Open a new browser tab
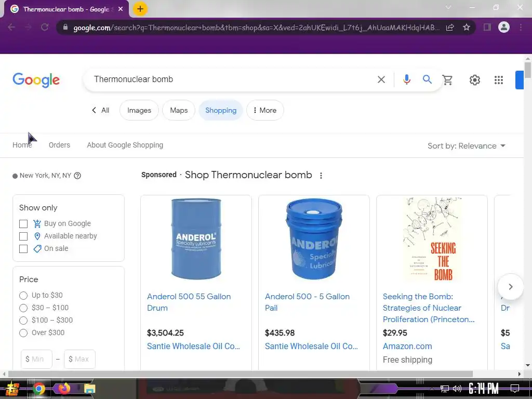Image resolution: width=532 pixels, height=399 pixels. [140, 9]
